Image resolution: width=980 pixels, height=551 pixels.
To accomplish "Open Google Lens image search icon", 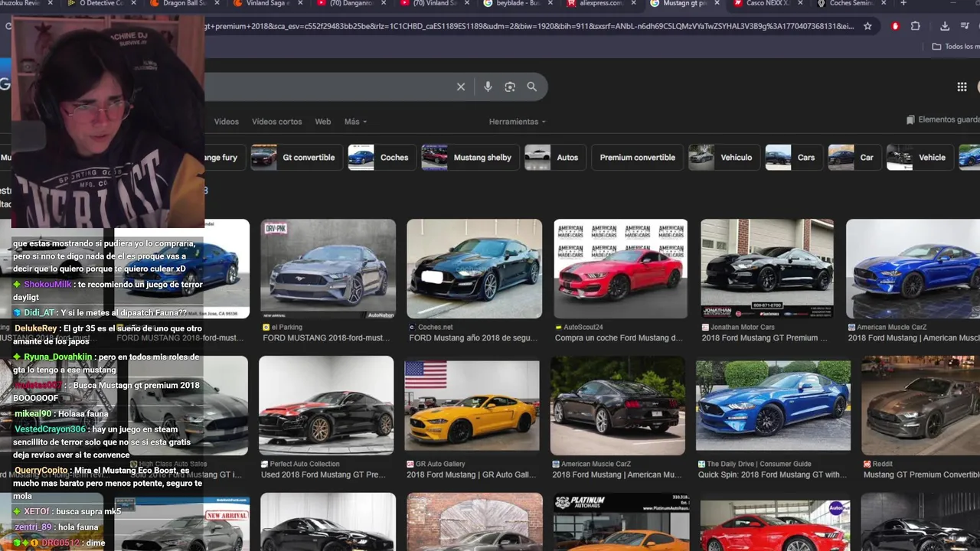I will 510,87.
